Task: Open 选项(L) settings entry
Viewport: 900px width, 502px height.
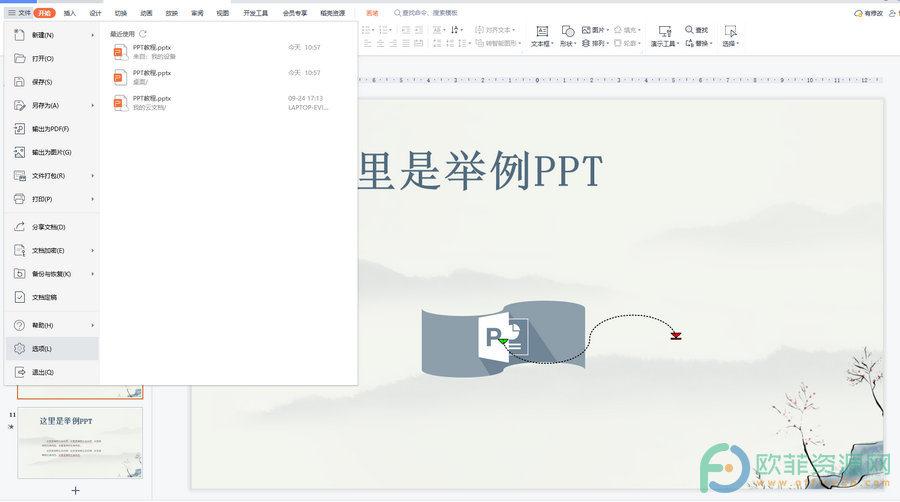Action: coord(52,349)
